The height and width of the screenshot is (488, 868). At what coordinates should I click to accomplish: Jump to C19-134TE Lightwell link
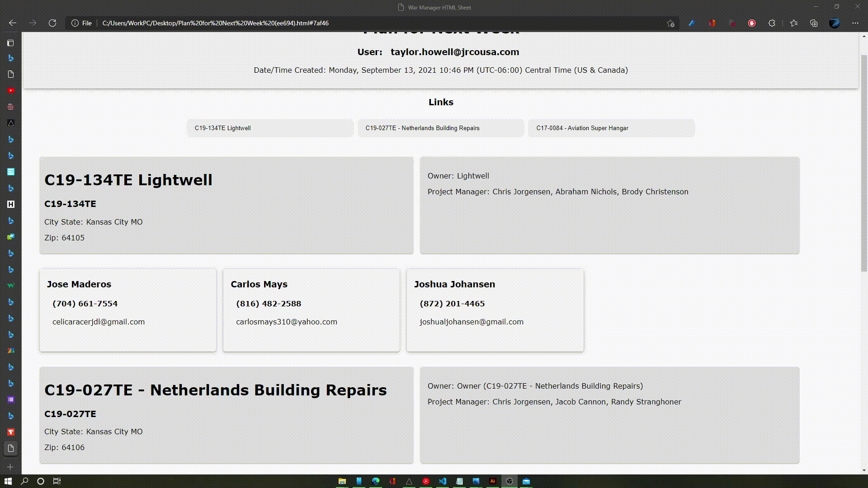[x=270, y=128]
